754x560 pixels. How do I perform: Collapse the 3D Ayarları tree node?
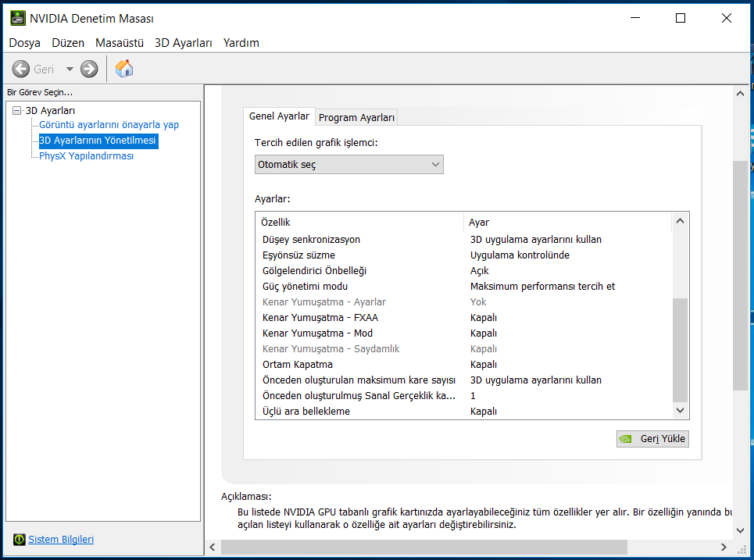click(x=17, y=111)
